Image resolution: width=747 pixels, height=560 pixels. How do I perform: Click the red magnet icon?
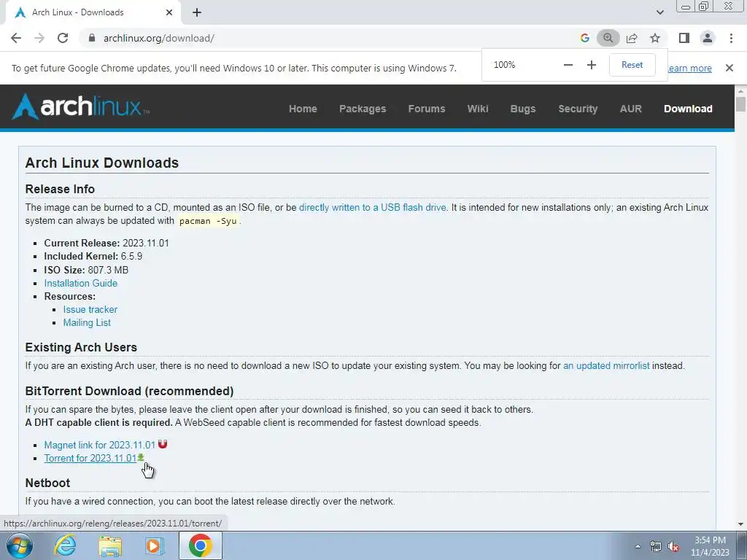163,444
